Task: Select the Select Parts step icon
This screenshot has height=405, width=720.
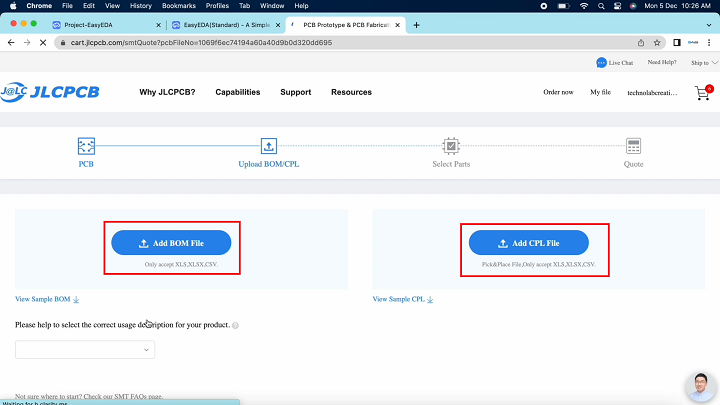Action: pos(451,146)
